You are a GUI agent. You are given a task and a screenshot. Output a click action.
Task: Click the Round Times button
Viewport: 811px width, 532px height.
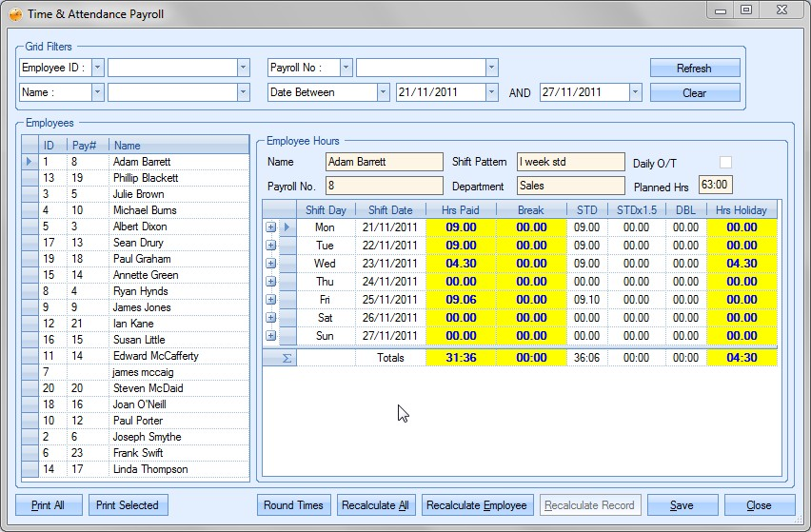click(x=293, y=505)
